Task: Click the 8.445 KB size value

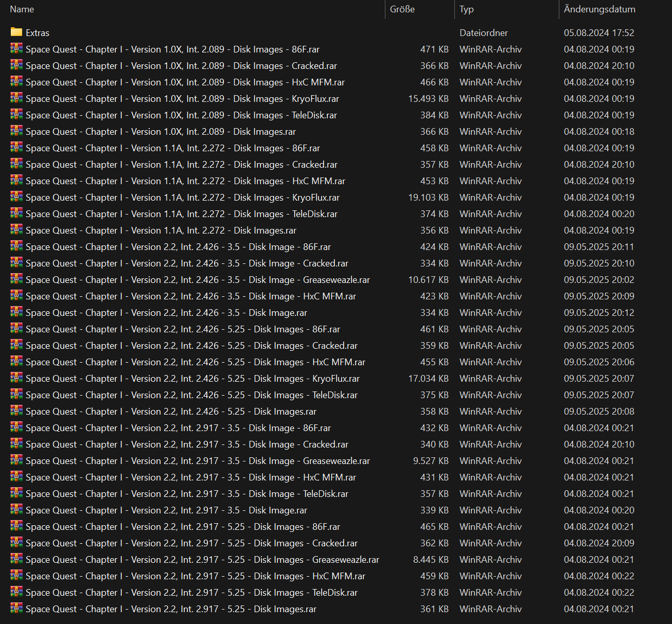Action: [x=431, y=560]
